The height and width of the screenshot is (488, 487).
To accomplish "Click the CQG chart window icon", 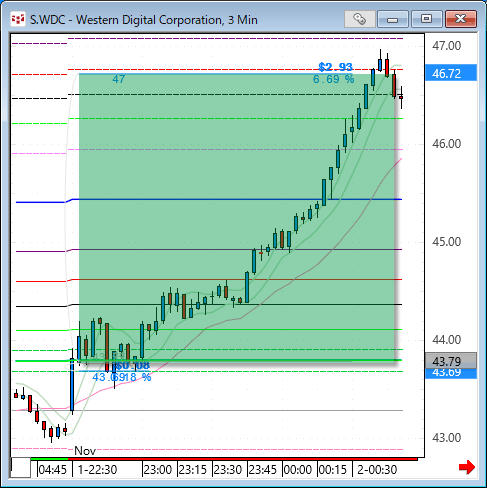I will click(18, 20).
